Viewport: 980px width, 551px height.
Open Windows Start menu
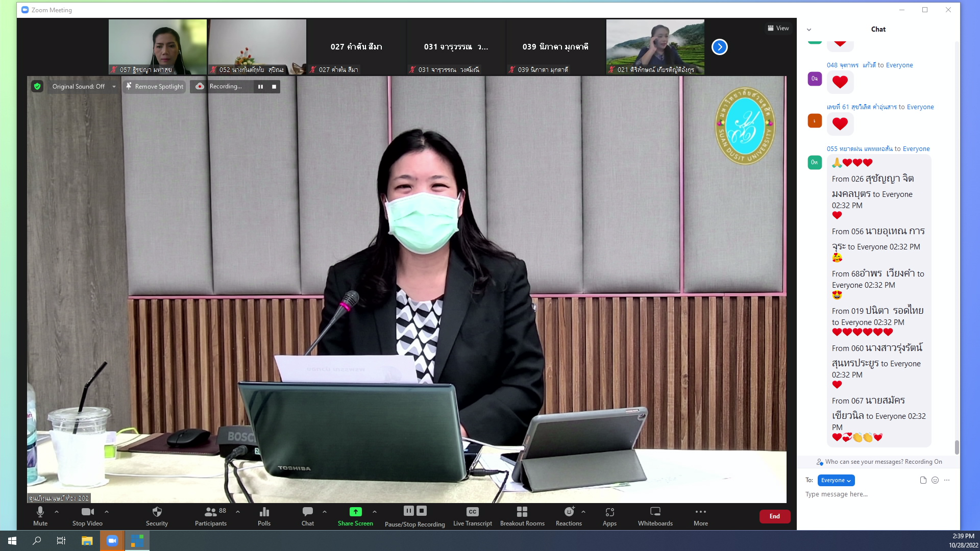tap(12, 541)
